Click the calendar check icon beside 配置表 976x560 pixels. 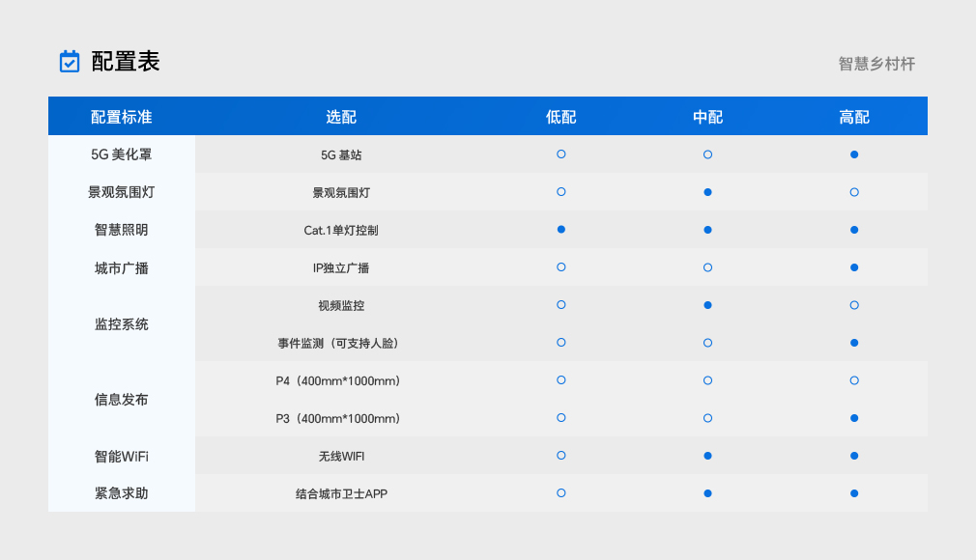[x=70, y=62]
